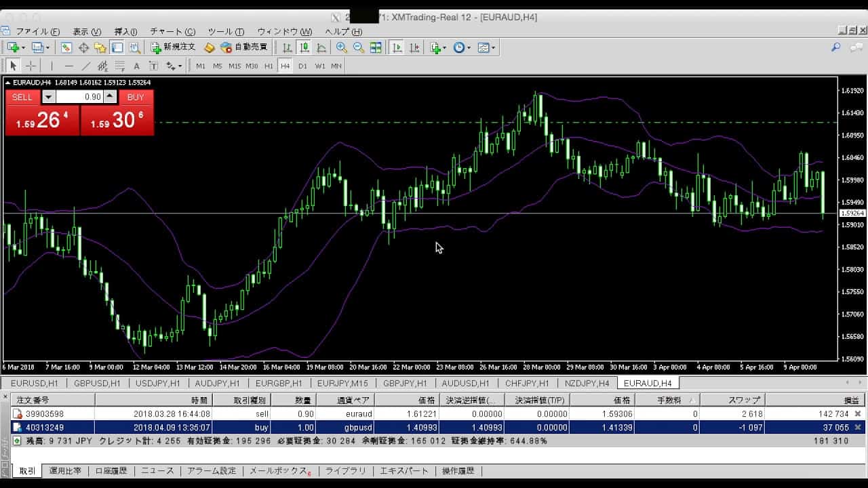The image size is (868, 488).
Task: Click the 新規注文 New Order button
Action: (174, 47)
